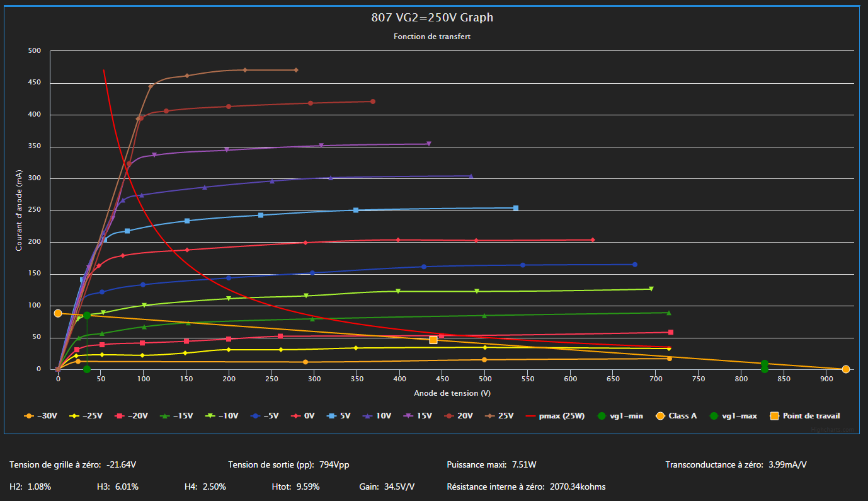Toggle the −25V series in legend
This screenshot has width=868, height=501.
pyautogui.click(x=86, y=416)
